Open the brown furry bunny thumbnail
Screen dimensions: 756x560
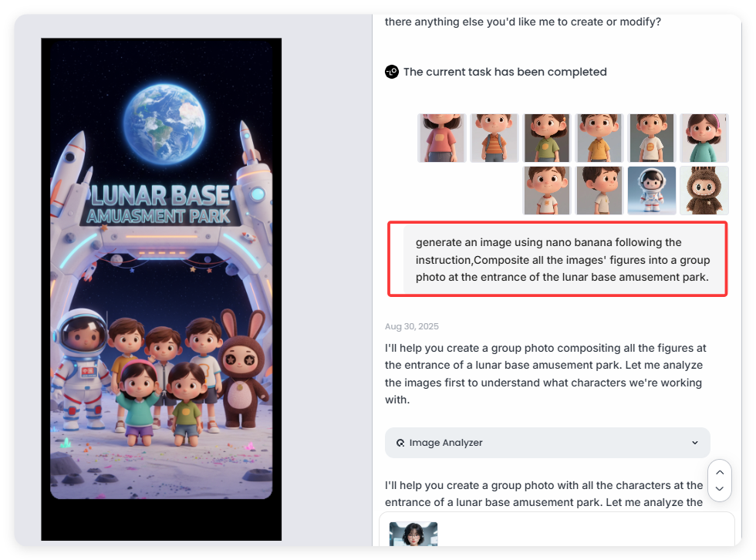click(704, 191)
